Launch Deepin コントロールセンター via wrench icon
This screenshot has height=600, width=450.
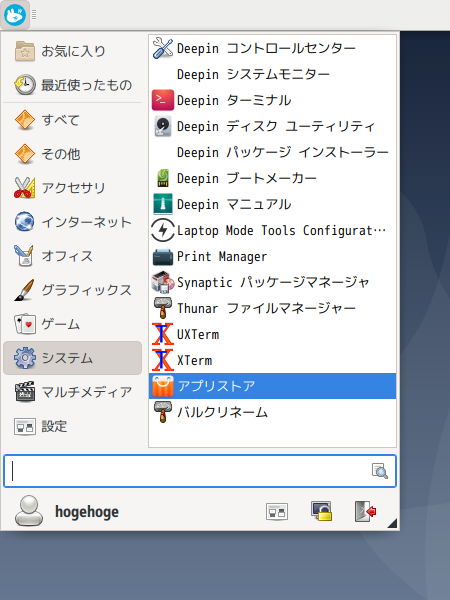(x=163, y=48)
